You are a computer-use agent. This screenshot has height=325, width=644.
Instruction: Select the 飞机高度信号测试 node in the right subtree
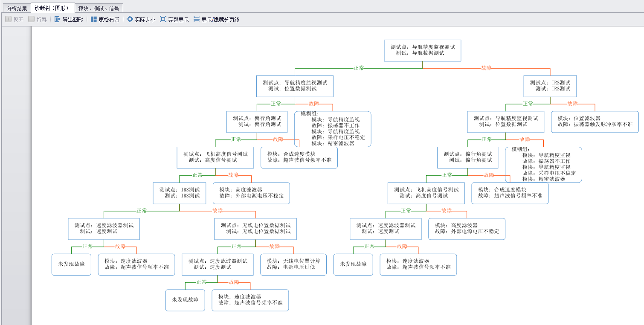[x=426, y=193]
